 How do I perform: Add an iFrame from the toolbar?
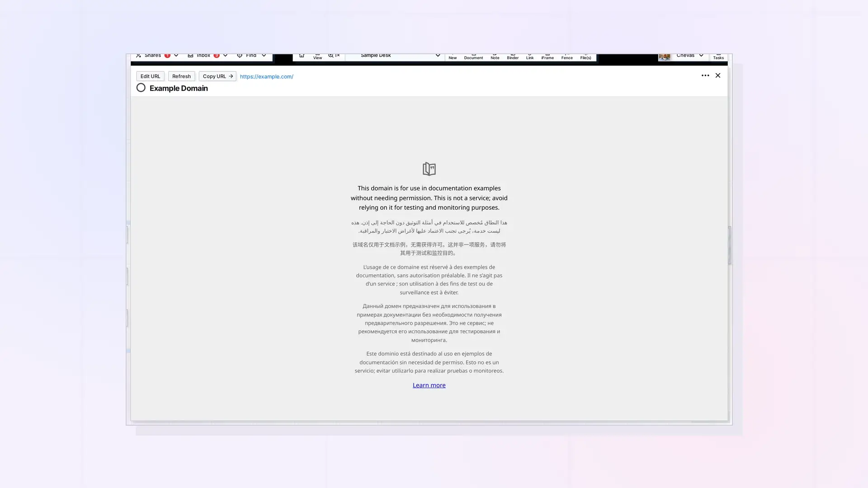point(547,57)
